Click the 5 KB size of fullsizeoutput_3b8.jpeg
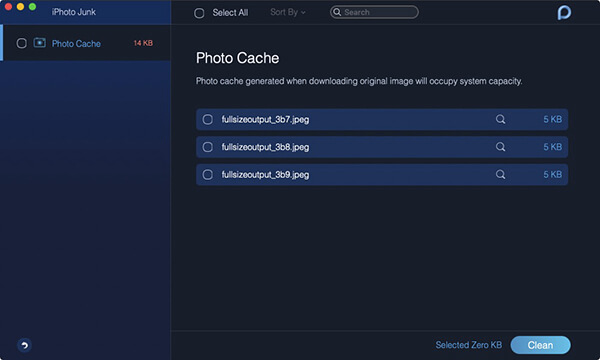 (553, 147)
